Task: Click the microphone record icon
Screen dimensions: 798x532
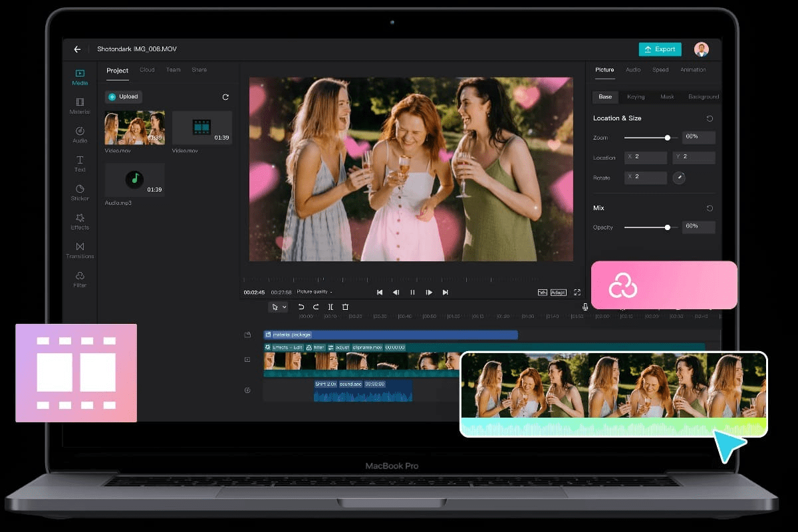Action: coord(585,307)
